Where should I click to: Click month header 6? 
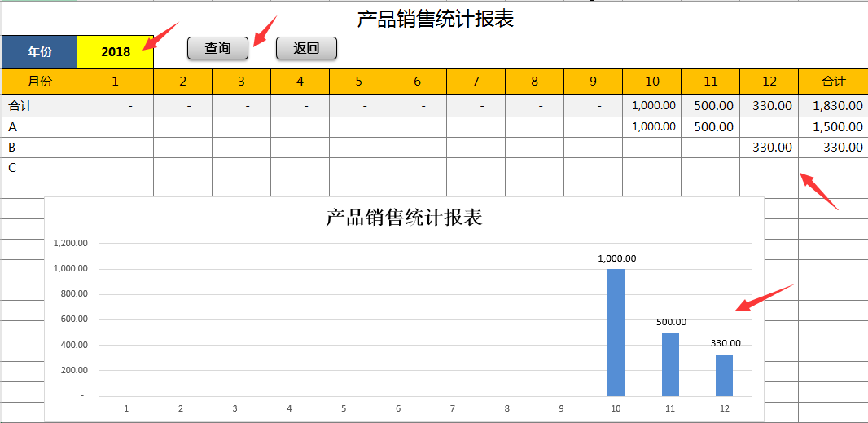(x=418, y=82)
